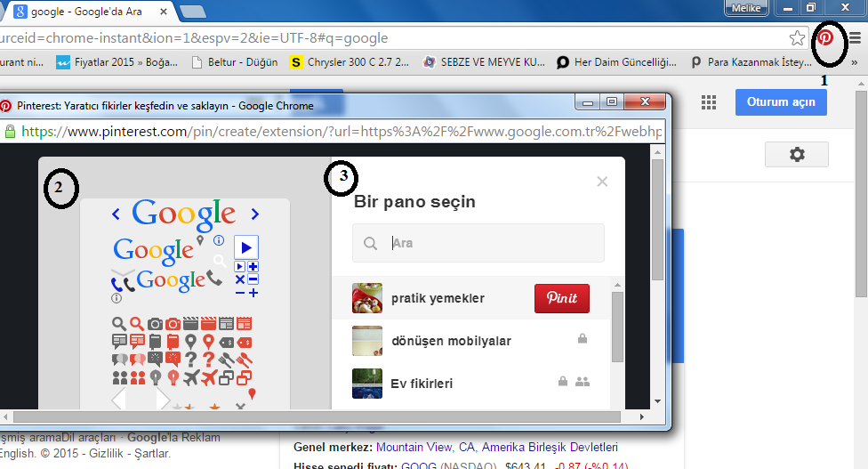Screen dimensions: 868x469
Task: Close the google - Google'da Ara tab
Action: click(164, 11)
